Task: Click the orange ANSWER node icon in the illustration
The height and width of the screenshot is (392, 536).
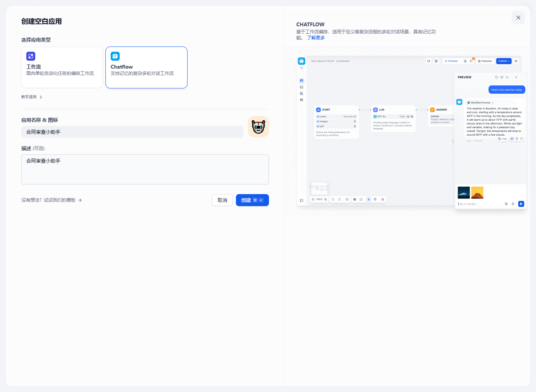Action: (432, 110)
